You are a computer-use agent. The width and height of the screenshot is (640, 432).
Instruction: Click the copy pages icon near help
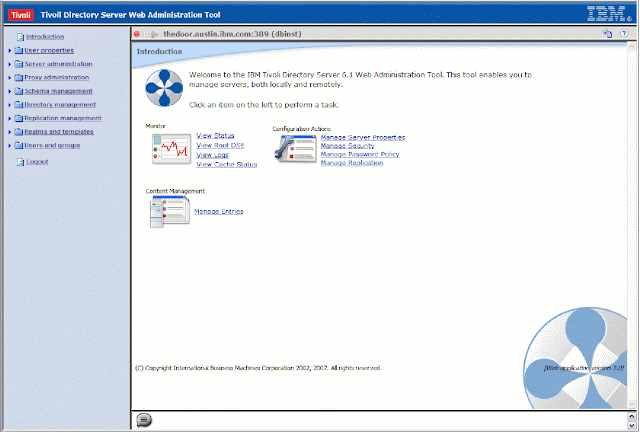tap(607, 33)
